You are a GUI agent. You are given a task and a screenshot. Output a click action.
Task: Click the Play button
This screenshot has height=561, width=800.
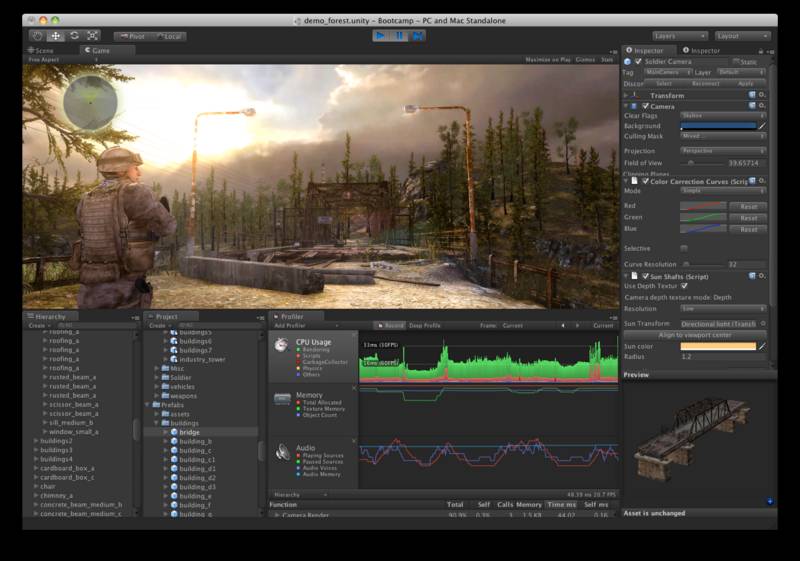pyautogui.click(x=380, y=36)
